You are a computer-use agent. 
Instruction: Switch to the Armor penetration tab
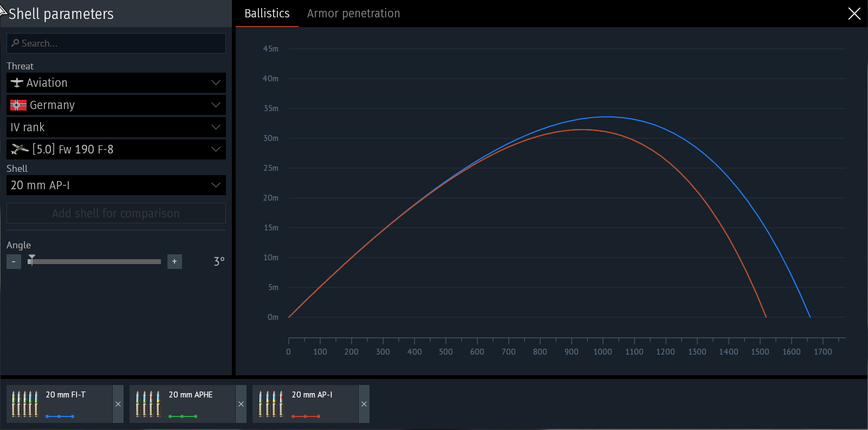[353, 14]
